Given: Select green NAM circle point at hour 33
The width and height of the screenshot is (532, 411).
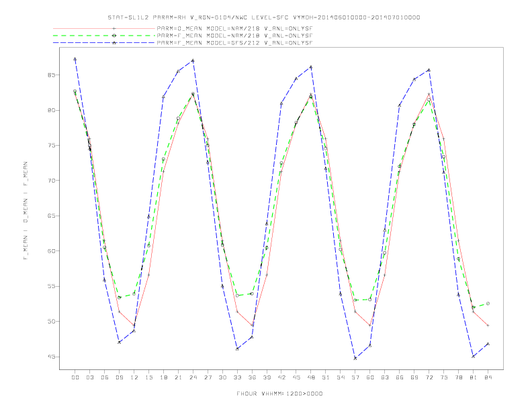Looking at the screenshot, I should coord(237,295).
